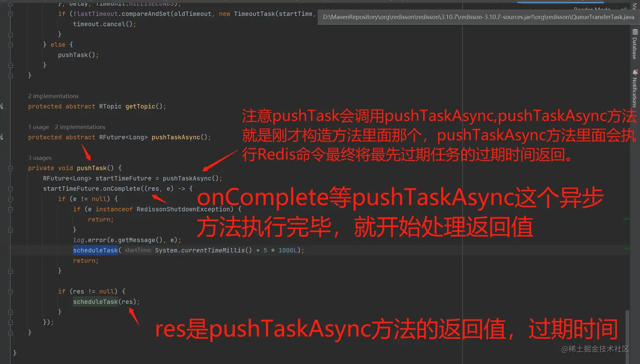Click implementation gutter icon beside pushTaskAsync declaration
The width and height of the screenshot is (640, 364).
2,137
